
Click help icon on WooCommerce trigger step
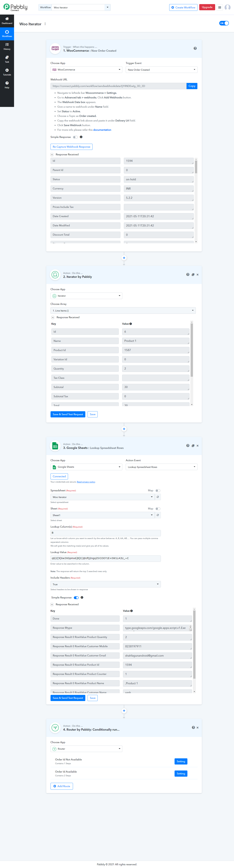pos(195,49)
